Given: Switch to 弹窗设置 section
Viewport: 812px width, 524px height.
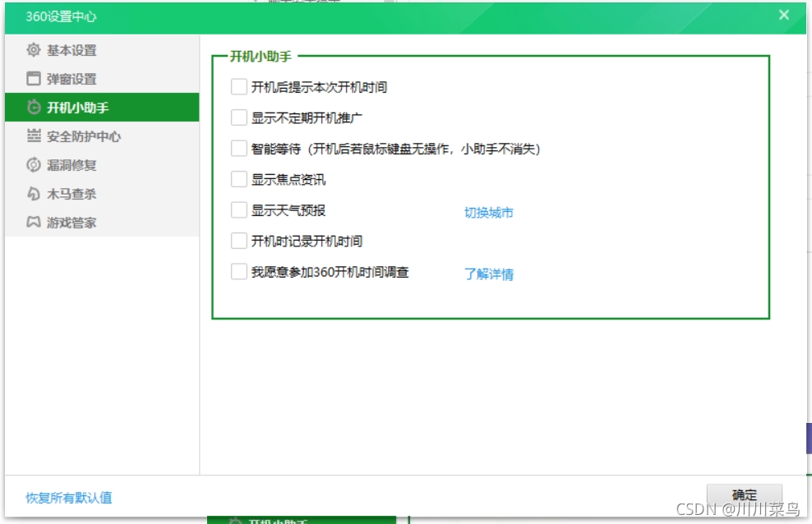Looking at the screenshot, I should (x=102, y=79).
